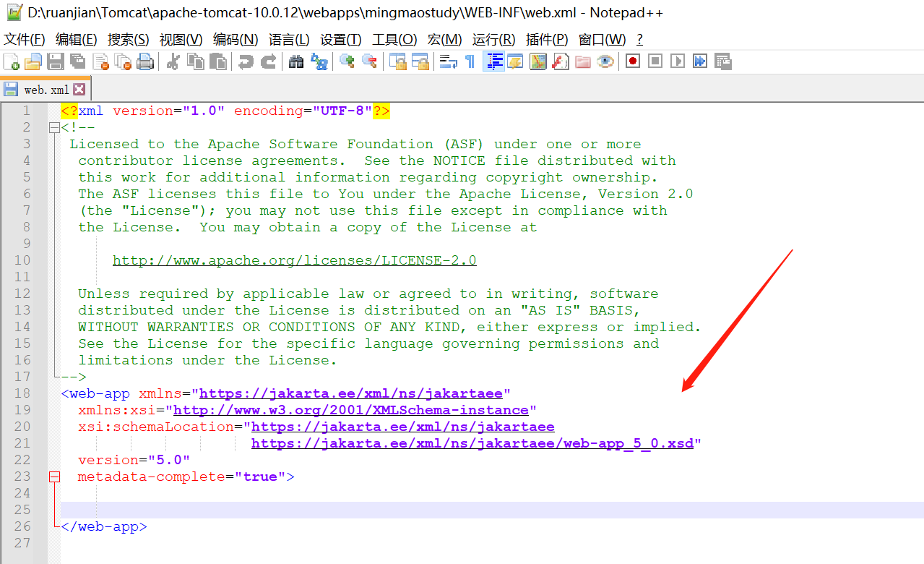Click the macro Playback triangle icon
The image size is (924, 564).
pyautogui.click(x=678, y=61)
